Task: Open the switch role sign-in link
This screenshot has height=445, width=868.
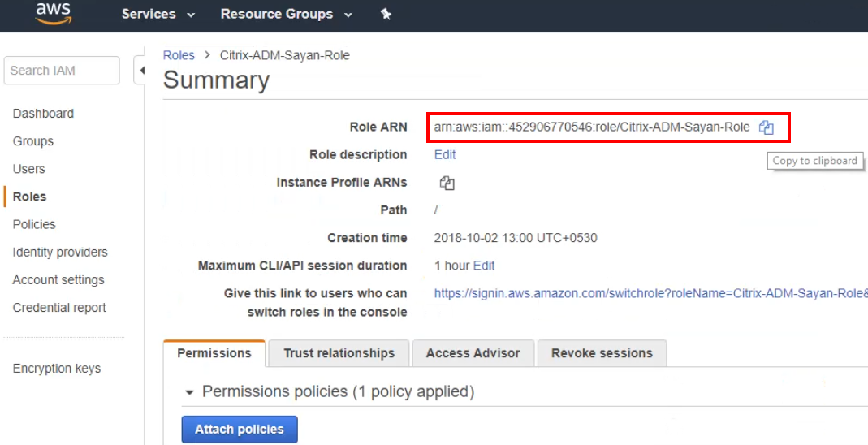Action: 650,293
